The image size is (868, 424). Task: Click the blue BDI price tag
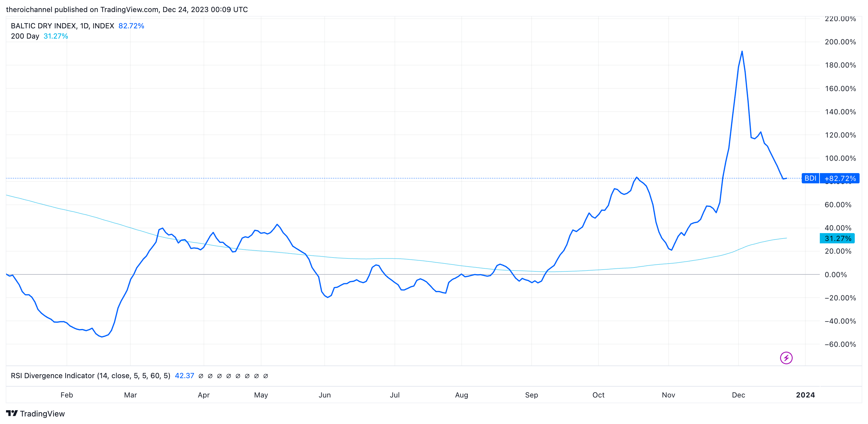click(x=810, y=178)
